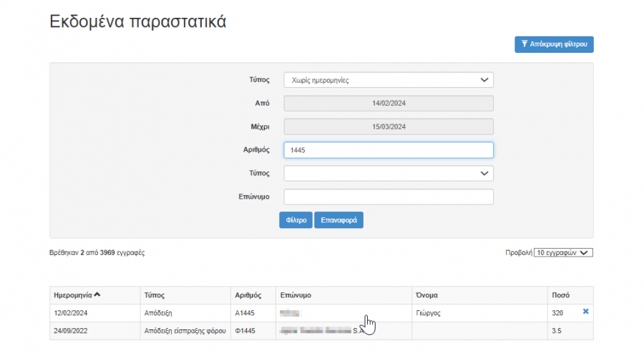Sort table by Ποσό column header

tap(561, 295)
